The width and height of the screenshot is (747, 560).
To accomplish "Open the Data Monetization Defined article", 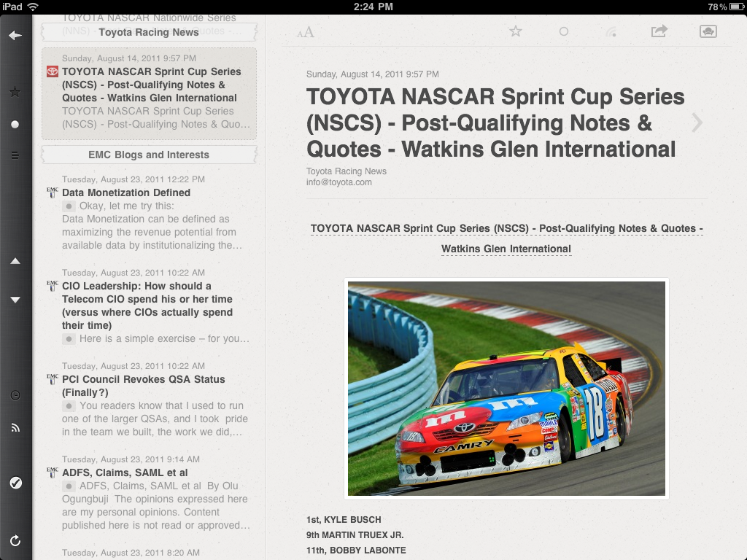I will tap(126, 192).
